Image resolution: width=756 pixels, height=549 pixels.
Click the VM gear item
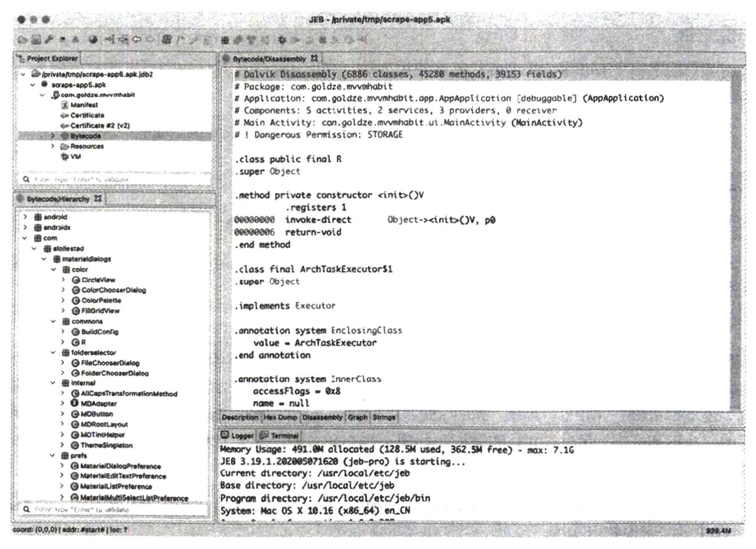pyautogui.click(x=71, y=156)
